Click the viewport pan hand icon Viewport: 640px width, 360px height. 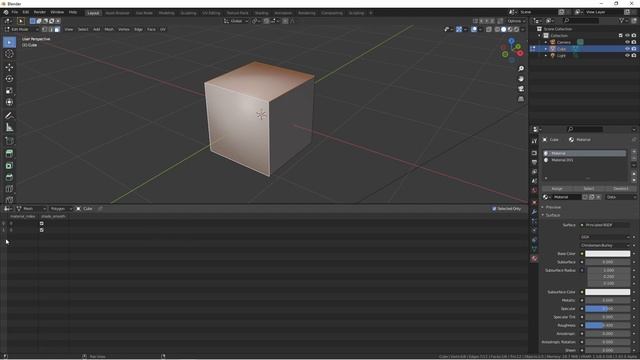point(521,79)
